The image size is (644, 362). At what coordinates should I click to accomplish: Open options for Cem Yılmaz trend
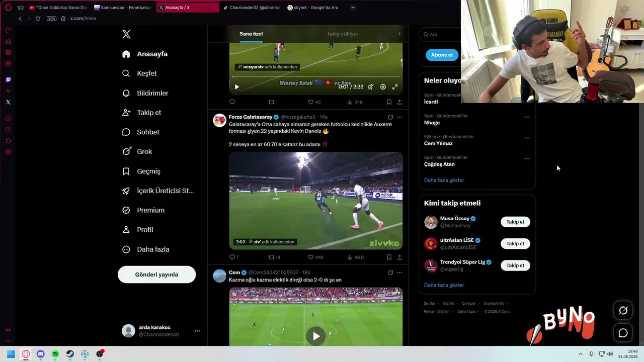(x=527, y=138)
